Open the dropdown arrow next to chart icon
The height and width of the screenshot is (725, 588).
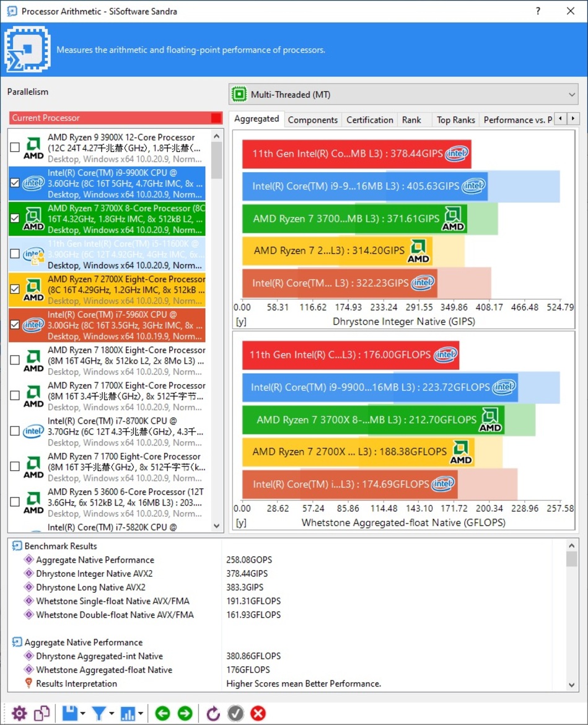pyautogui.click(x=141, y=713)
